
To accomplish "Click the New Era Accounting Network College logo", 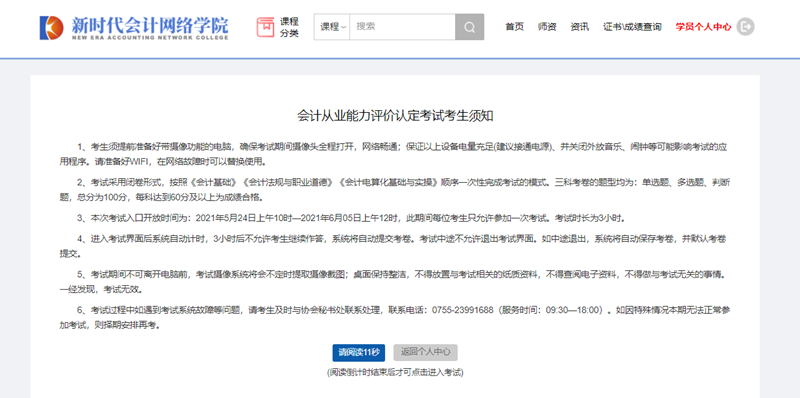I will (x=134, y=28).
